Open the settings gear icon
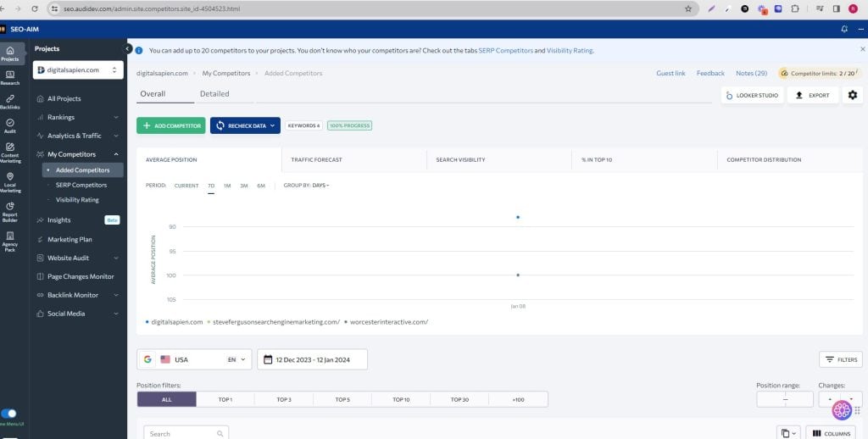The height and width of the screenshot is (439, 868). point(853,95)
